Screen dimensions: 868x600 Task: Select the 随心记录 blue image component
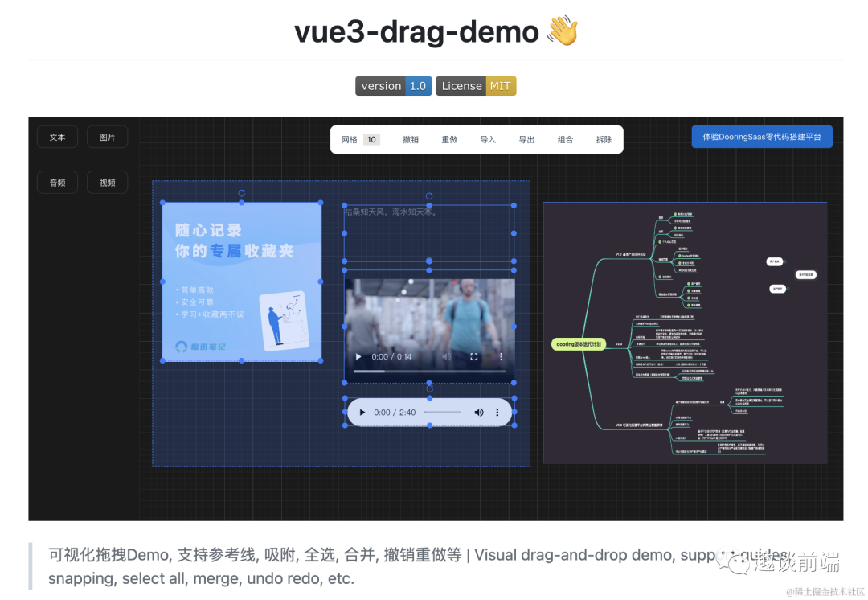coord(242,282)
